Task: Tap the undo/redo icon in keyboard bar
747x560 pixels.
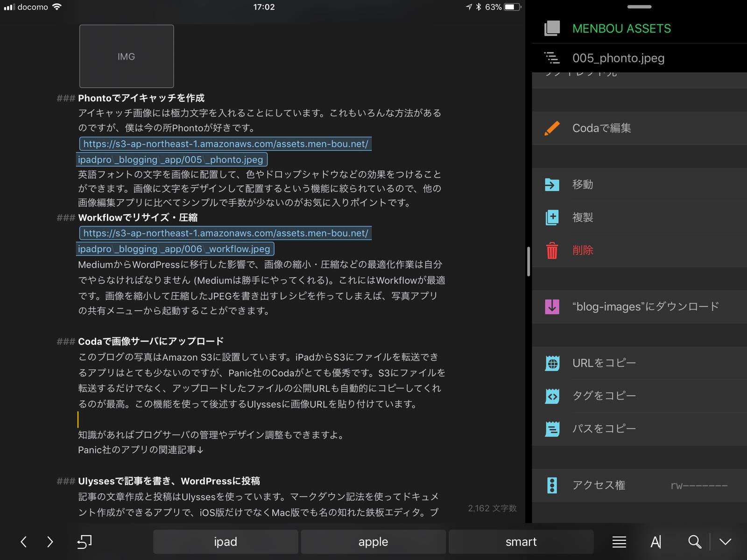Action: [x=85, y=542]
